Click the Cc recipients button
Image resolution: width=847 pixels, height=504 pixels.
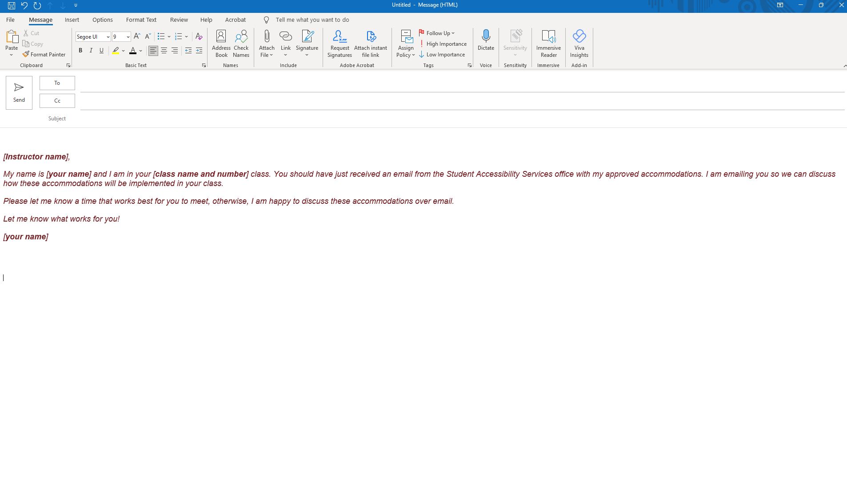click(57, 101)
